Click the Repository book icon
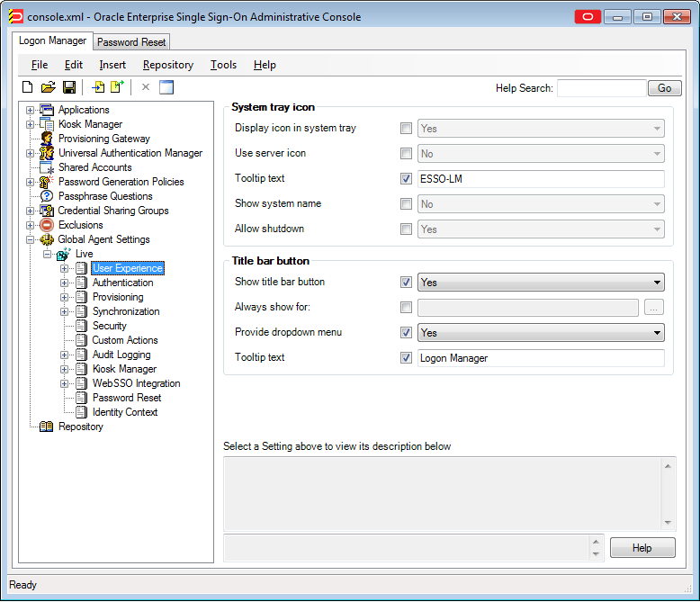This screenshot has height=602, width=700. (47, 427)
